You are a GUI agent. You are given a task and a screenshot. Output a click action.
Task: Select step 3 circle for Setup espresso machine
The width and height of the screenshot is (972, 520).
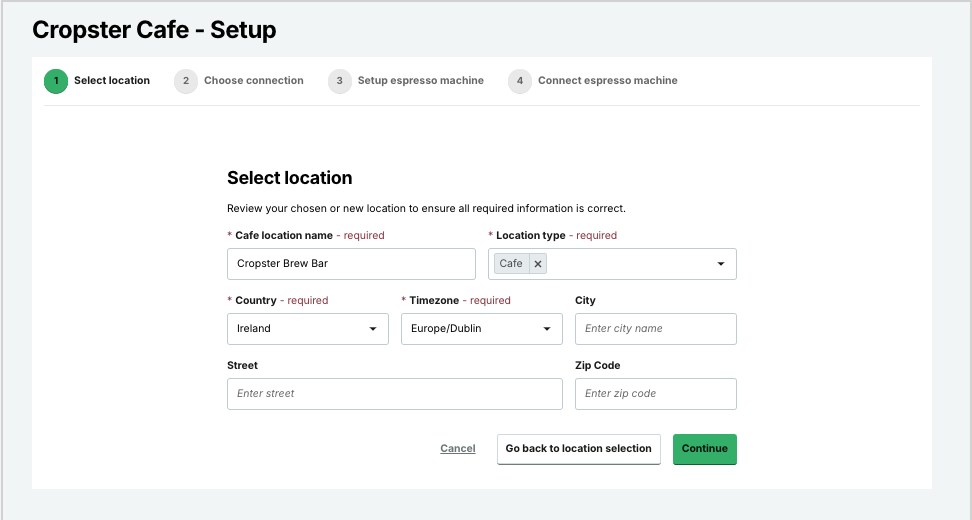point(340,81)
